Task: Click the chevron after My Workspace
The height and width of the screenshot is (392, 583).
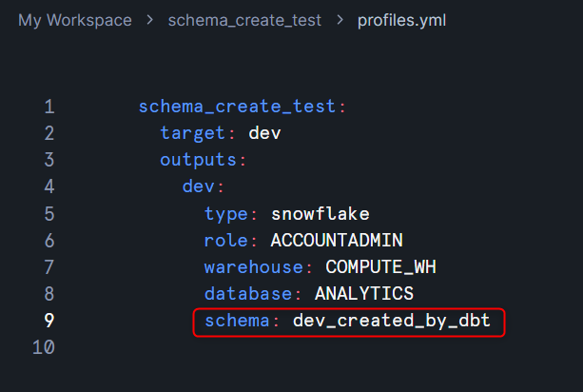Action: click(150, 20)
